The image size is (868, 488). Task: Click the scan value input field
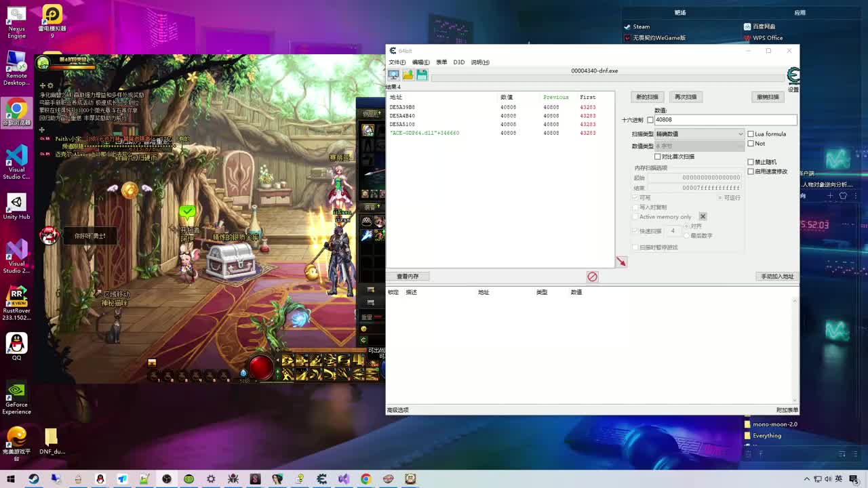coord(725,120)
